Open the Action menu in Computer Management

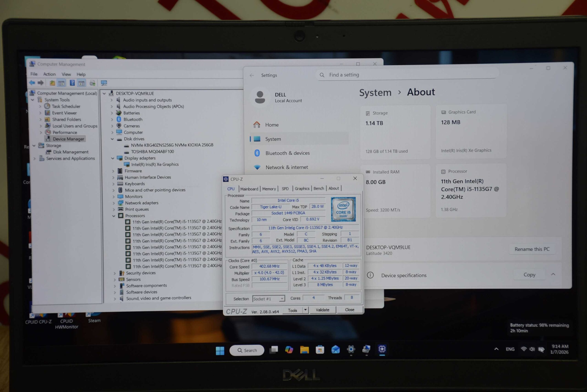pyautogui.click(x=49, y=74)
